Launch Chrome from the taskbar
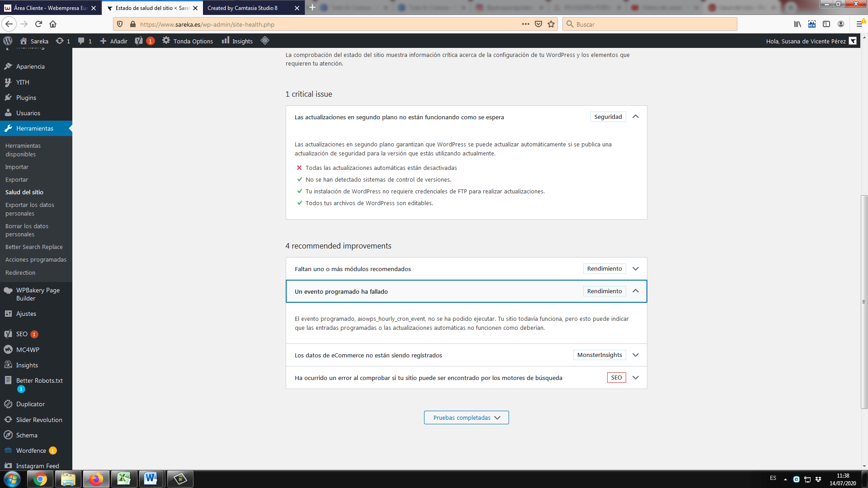Viewport: 868px width, 488px height. pos(40,479)
